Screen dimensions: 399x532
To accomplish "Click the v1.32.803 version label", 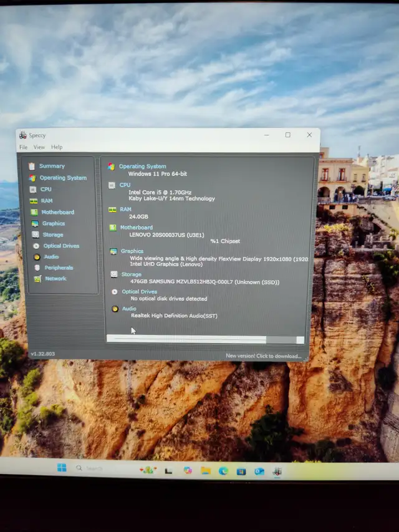I will pos(43,354).
